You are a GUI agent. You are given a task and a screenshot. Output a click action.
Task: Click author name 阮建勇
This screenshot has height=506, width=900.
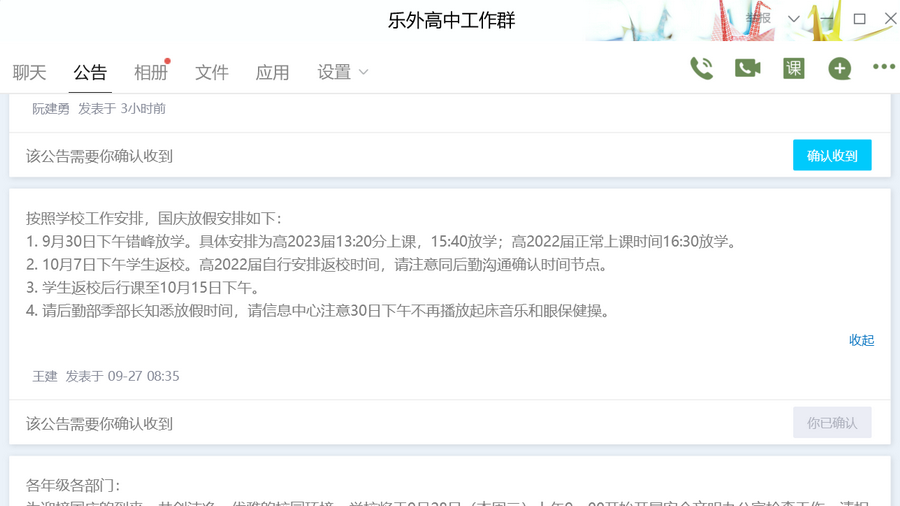coord(51,108)
